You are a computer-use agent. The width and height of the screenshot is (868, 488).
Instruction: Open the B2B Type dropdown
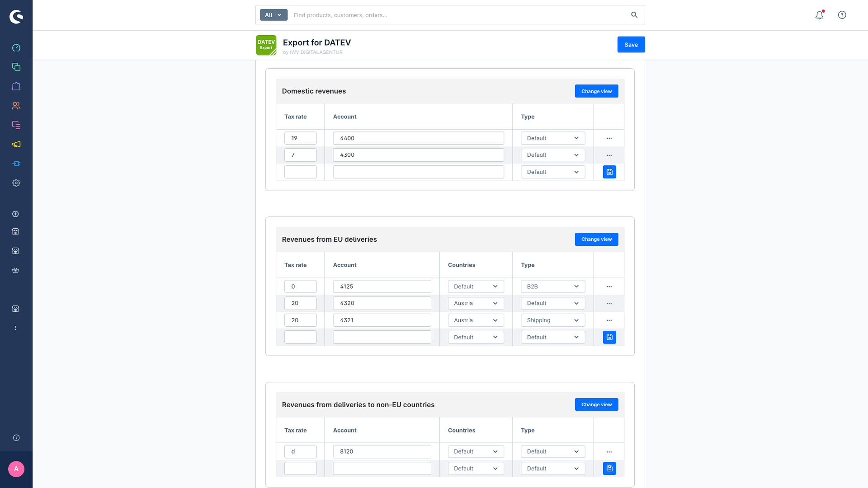tap(553, 286)
